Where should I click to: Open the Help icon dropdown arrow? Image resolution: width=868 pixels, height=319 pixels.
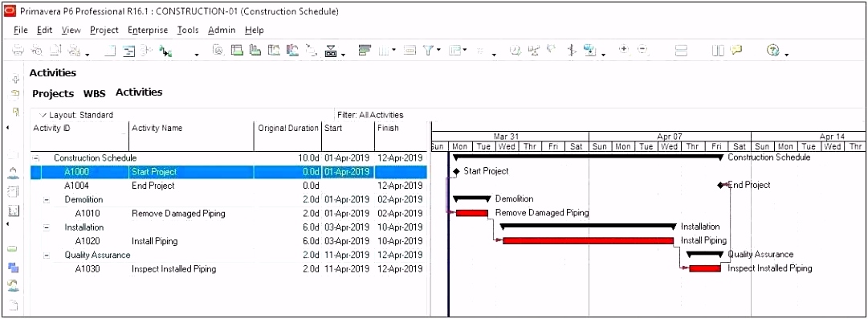click(787, 55)
